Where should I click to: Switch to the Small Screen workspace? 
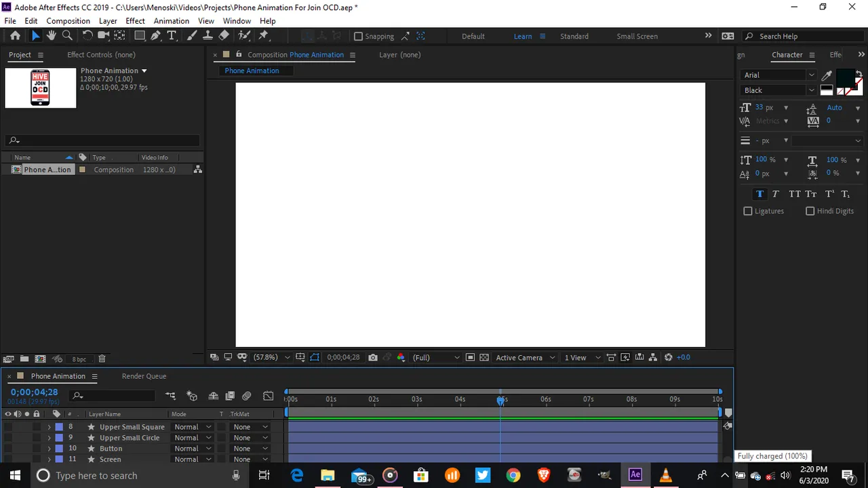coord(637,36)
